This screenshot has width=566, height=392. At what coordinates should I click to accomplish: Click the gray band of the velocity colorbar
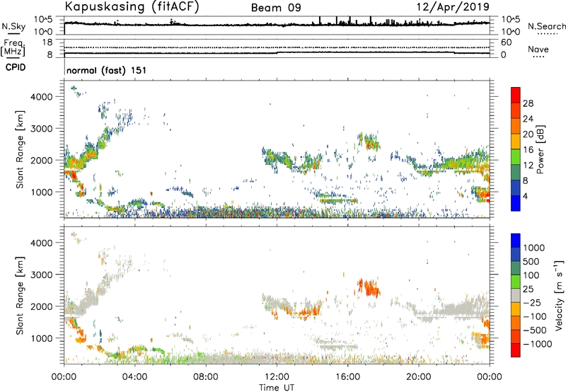point(516,295)
